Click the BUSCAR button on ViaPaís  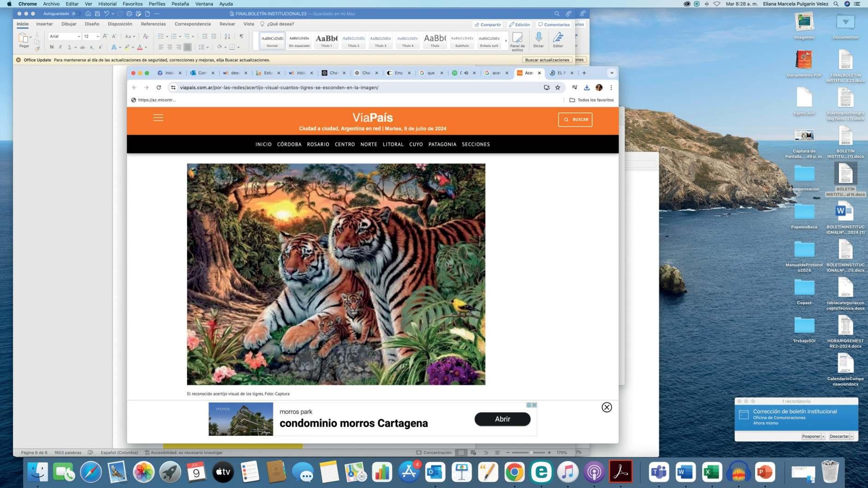(575, 119)
